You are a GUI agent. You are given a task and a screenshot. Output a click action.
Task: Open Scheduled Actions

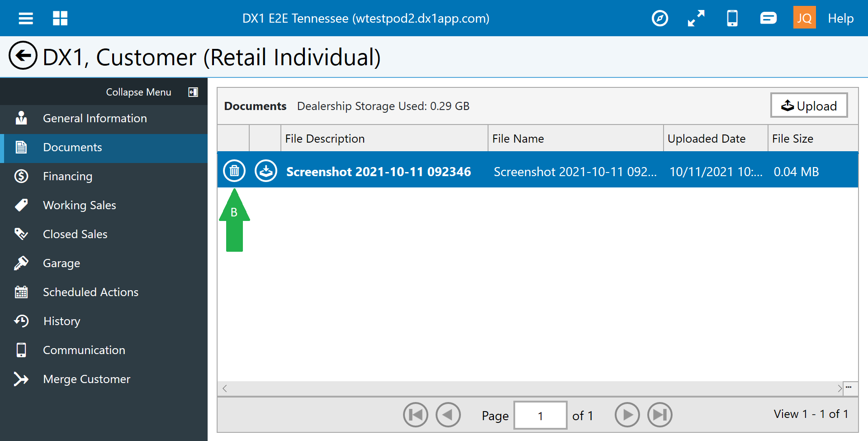coord(104,292)
